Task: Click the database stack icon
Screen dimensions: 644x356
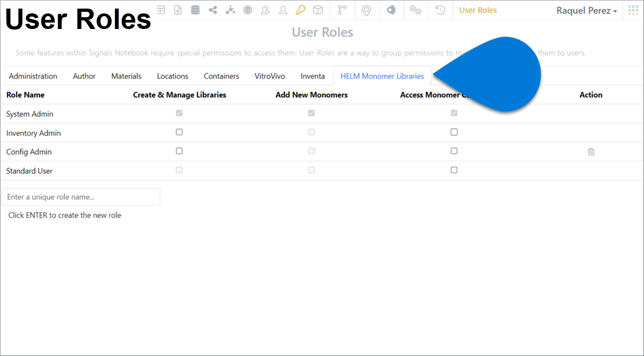Action: [195, 10]
